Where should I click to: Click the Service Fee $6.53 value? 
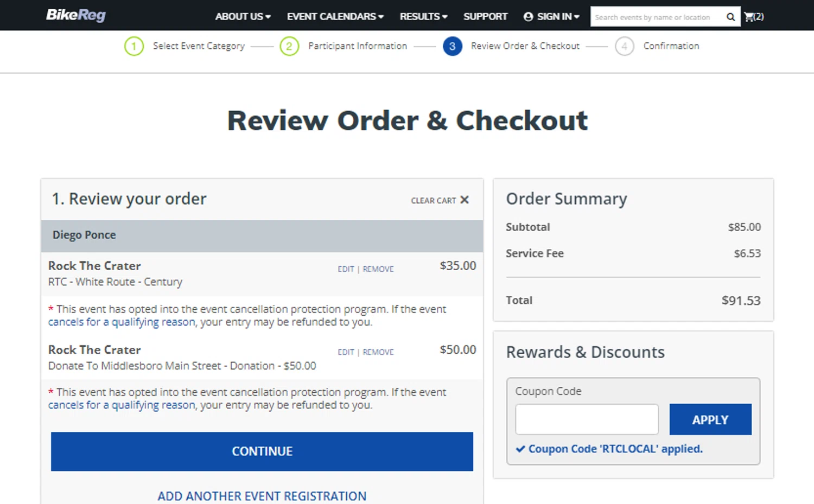747,253
